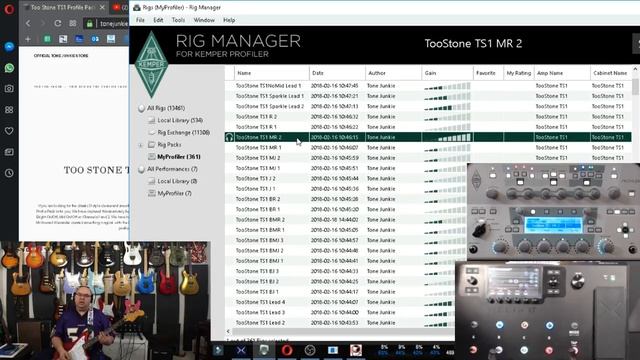
Task: Click the tonejunkie address bar
Action: pyautogui.click(x=114, y=24)
